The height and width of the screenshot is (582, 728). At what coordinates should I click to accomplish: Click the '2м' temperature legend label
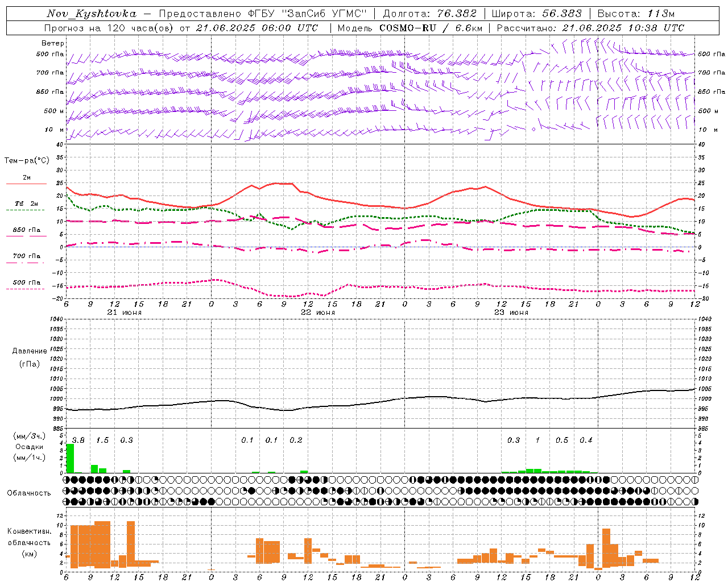[27, 178]
